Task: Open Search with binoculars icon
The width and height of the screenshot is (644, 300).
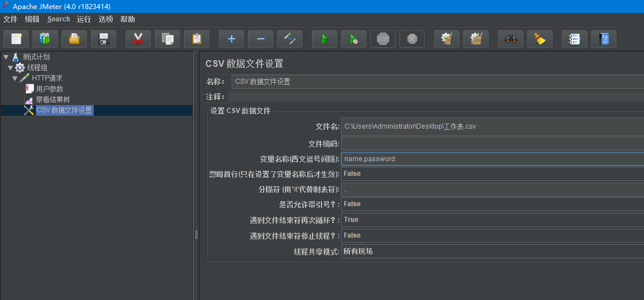Action: tap(511, 39)
